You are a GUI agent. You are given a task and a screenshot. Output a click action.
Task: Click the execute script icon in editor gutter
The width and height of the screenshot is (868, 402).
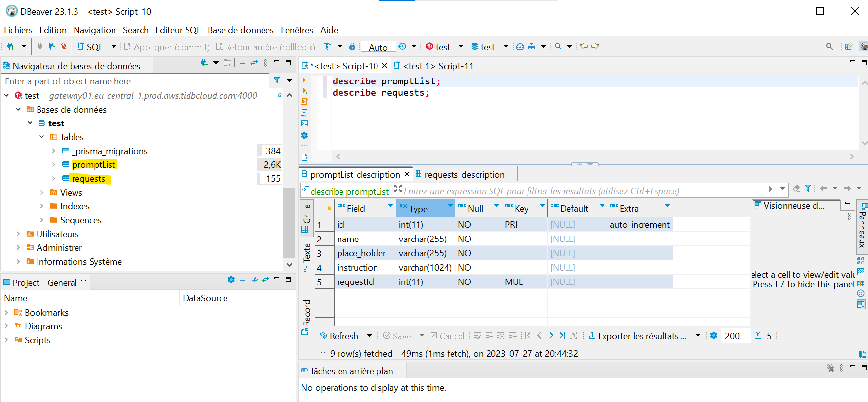click(304, 102)
